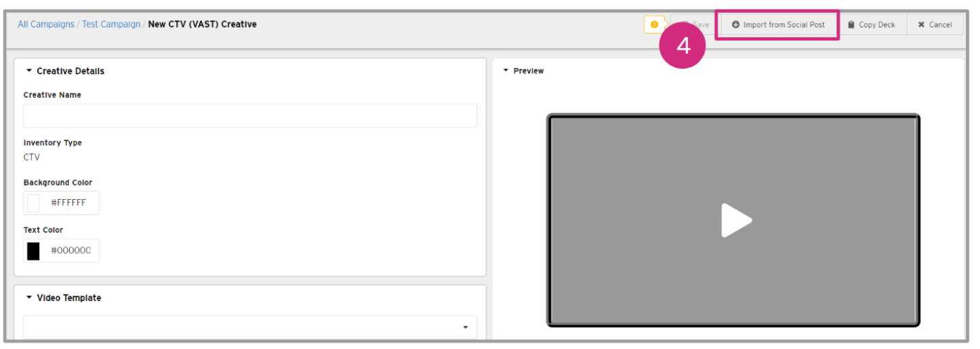980x349 pixels.
Task: Click the pink step 4 badge
Action: point(683,46)
